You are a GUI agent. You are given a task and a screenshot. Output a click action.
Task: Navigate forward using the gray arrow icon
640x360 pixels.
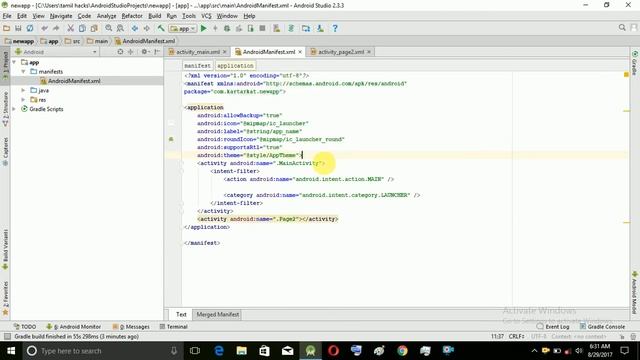pyautogui.click(x=146, y=28)
